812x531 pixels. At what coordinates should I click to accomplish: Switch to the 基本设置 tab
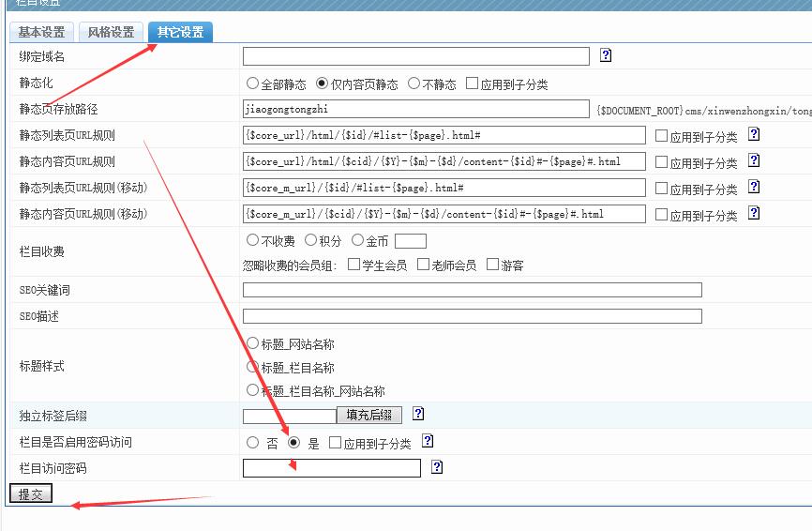click(41, 32)
